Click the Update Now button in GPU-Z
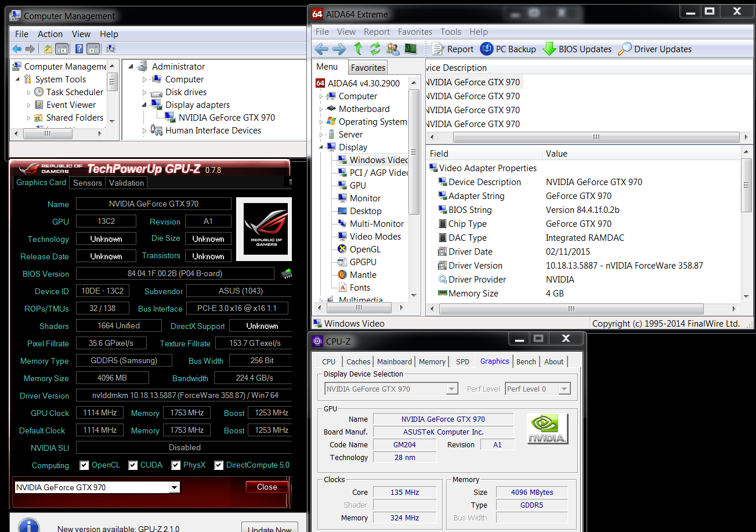 [270, 529]
